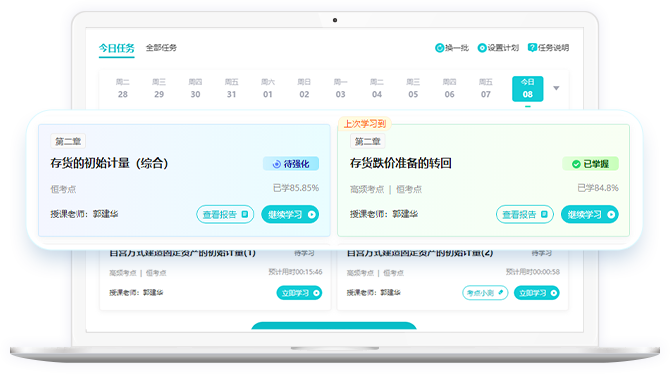Click 继续学习 for 存货跌价准备的转回
The width and height of the screenshot is (670, 374).
click(590, 214)
